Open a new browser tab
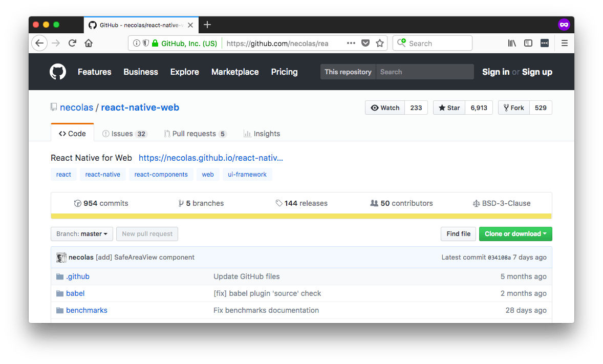 (x=207, y=25)
